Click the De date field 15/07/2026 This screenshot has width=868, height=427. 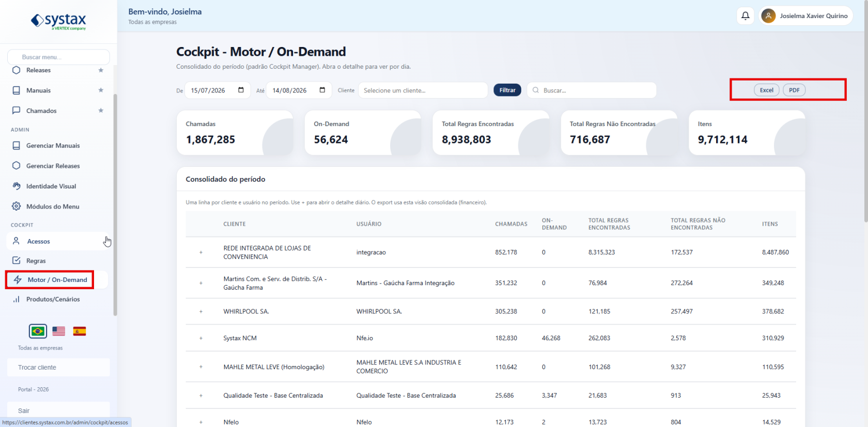pos(218,90)
